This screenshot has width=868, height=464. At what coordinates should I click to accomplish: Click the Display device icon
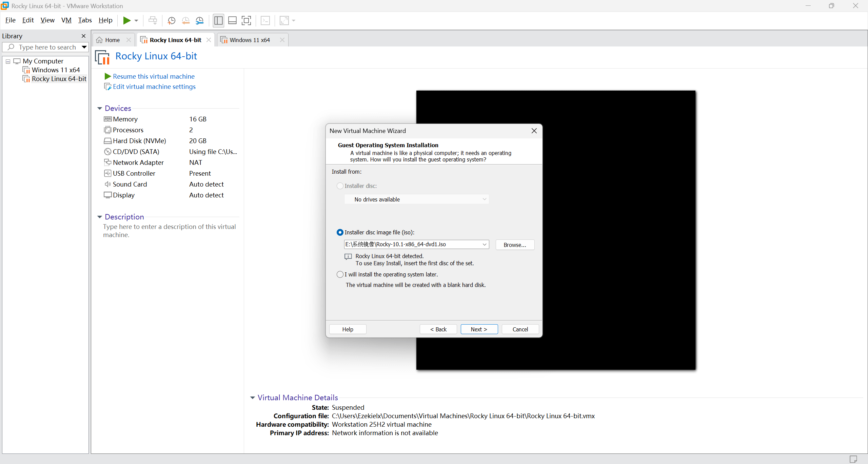pos(108,195)
